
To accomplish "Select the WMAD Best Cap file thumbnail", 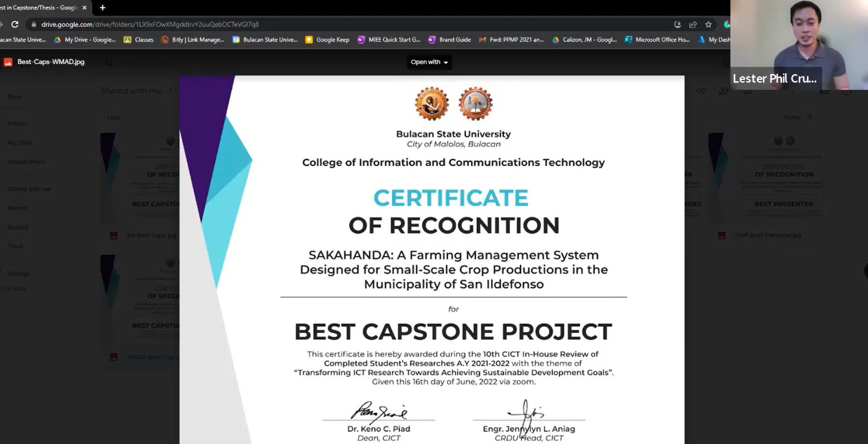I will 140,300.
